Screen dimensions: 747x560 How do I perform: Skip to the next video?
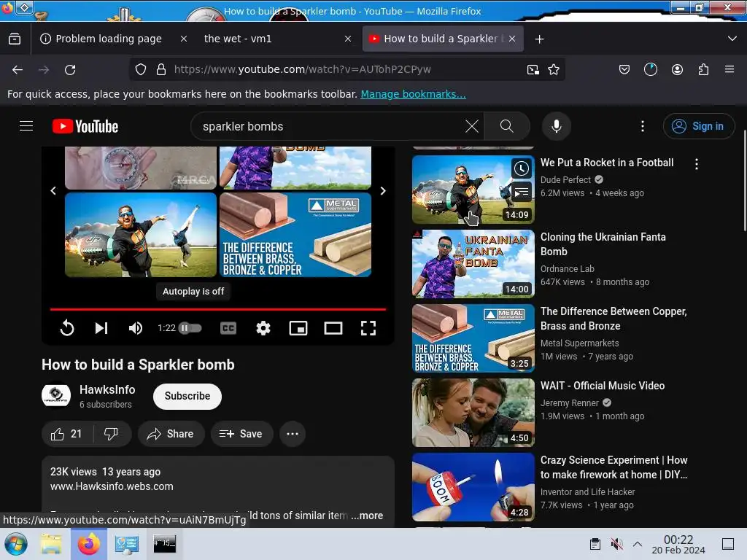tap(101, 328)
